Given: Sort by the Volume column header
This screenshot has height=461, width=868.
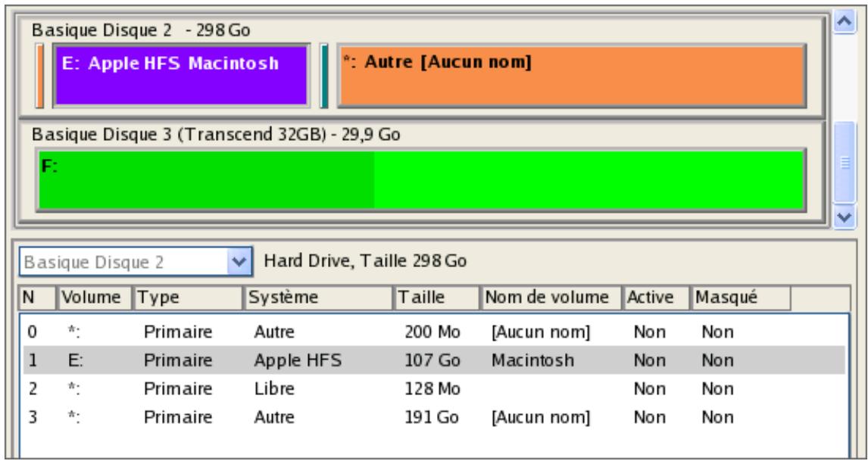Looking at the screenshot, I should tap(95, 297).
